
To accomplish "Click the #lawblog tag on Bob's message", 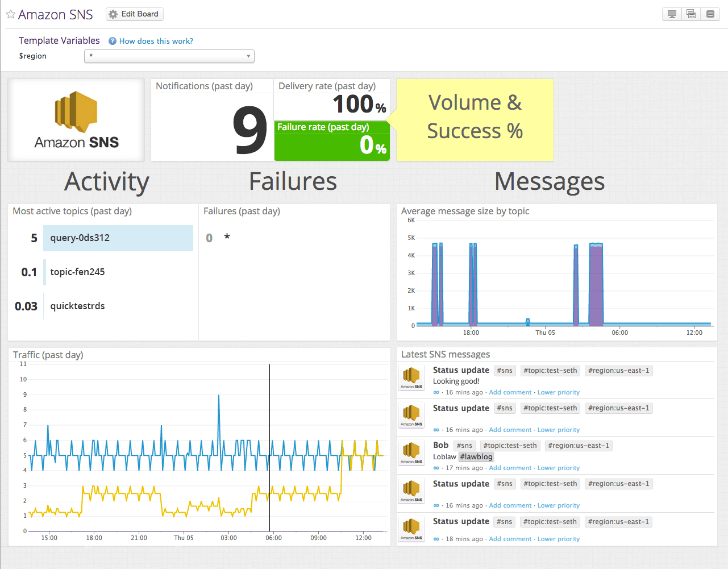I will click(x=476, y=456).
